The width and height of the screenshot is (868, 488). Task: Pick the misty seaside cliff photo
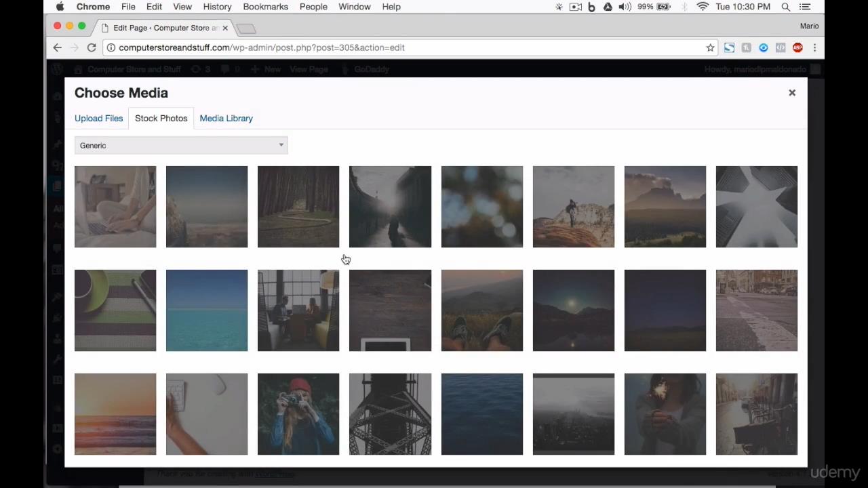click(x=207, y=207)
